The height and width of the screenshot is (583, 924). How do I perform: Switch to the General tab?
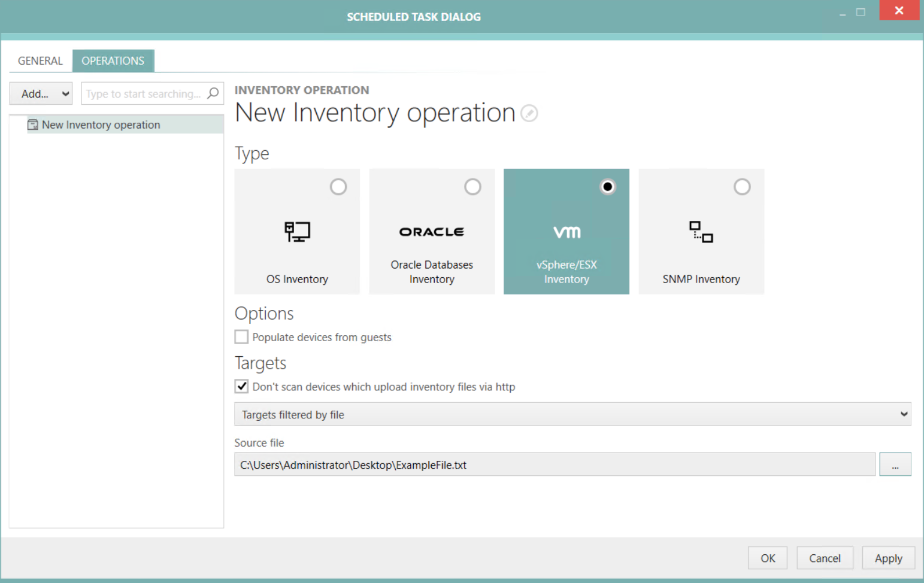click(x=40, y=60)
